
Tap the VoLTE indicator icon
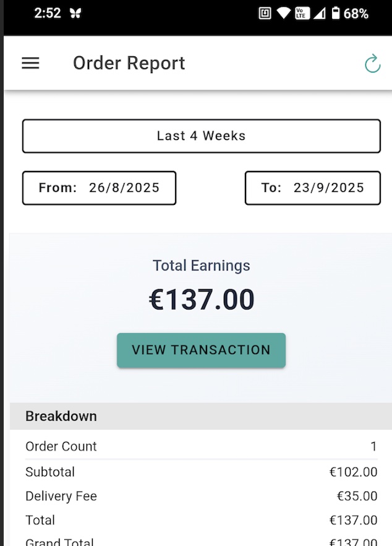[x=302, y=14]
